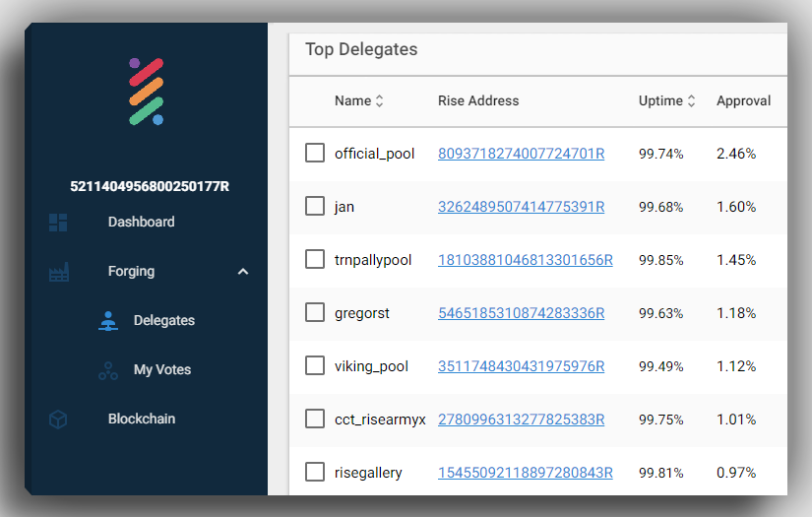The image size is (812, 517).
Task: Click uptime value 99.49%
Action: click(x=660, y=366)
